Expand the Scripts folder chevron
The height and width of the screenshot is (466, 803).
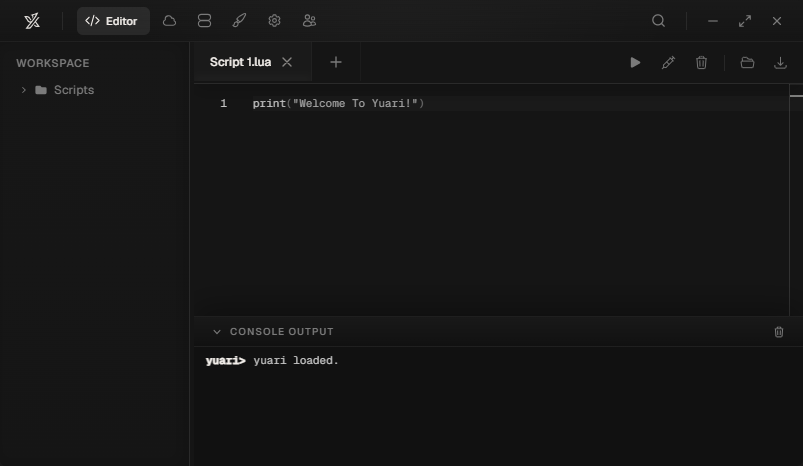[x=24, y=90]
